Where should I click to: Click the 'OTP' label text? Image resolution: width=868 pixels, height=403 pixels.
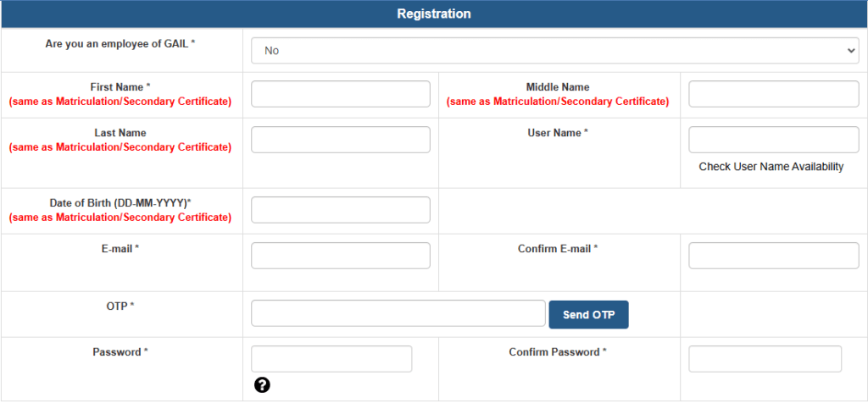pyautogui.click(x=120, y=306)
